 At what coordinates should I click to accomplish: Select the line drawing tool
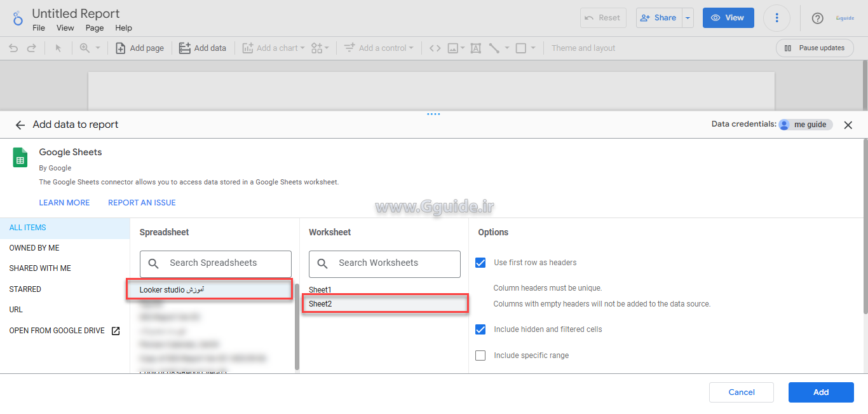[494, 48]
